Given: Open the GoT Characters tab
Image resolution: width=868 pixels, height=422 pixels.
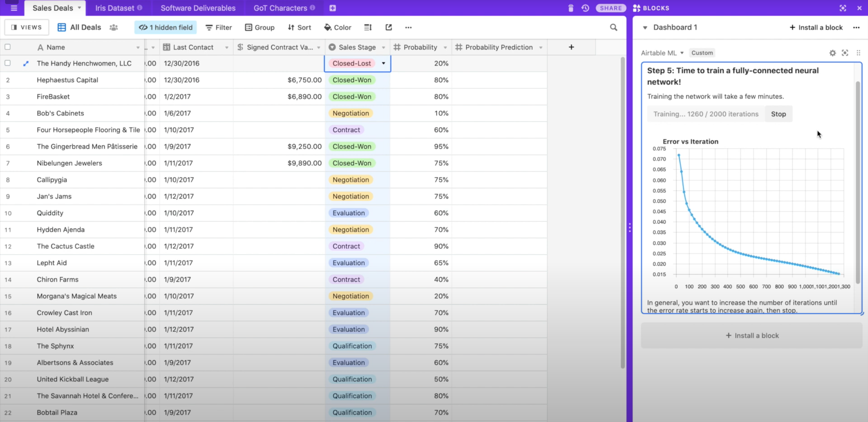Looking at the screenshot, I should 280,8.
